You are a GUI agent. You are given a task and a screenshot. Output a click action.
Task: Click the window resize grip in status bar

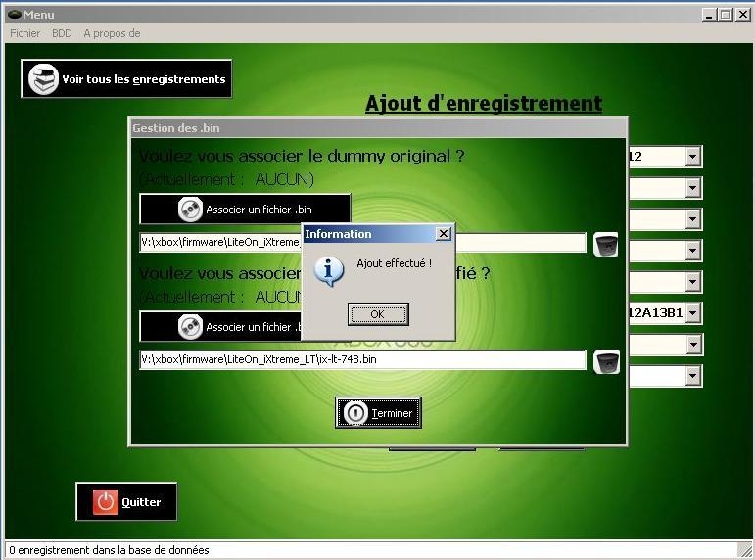point(744,550)
